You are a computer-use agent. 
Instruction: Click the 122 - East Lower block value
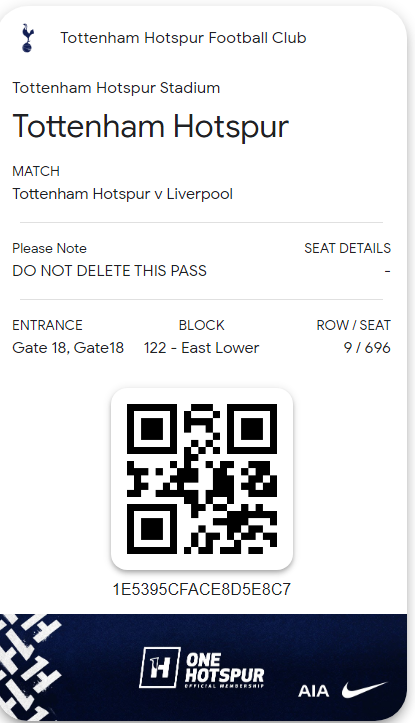click(202, 348)
